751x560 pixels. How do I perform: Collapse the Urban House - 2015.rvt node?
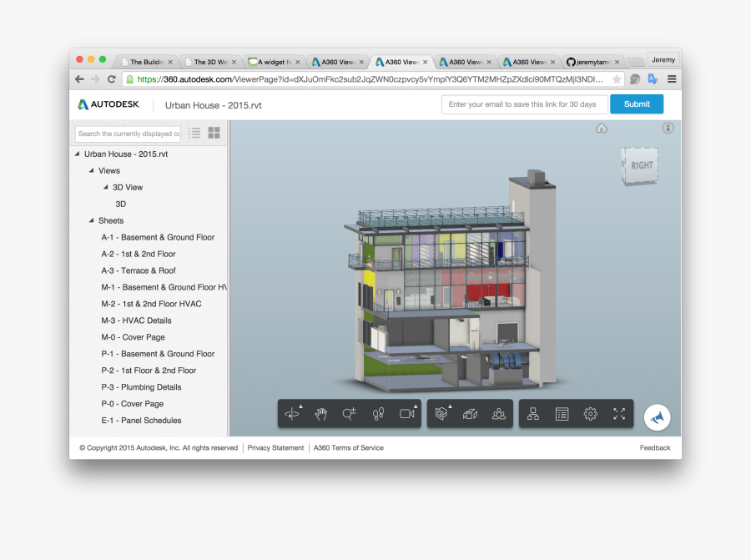point(78,154)
